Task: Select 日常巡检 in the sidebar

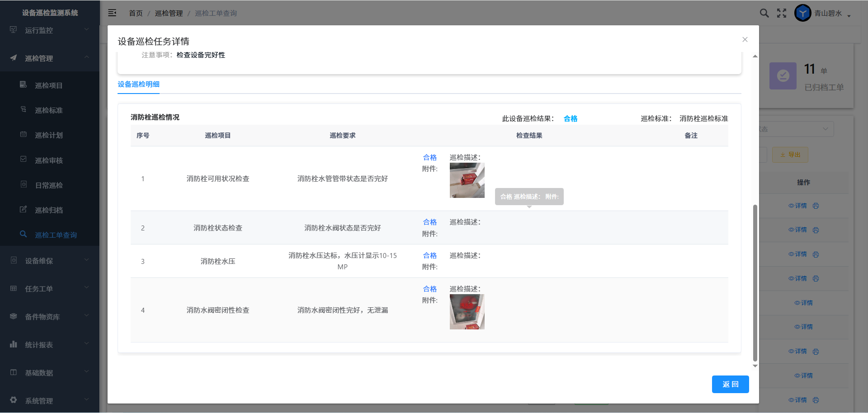Action: pos(48,185)
